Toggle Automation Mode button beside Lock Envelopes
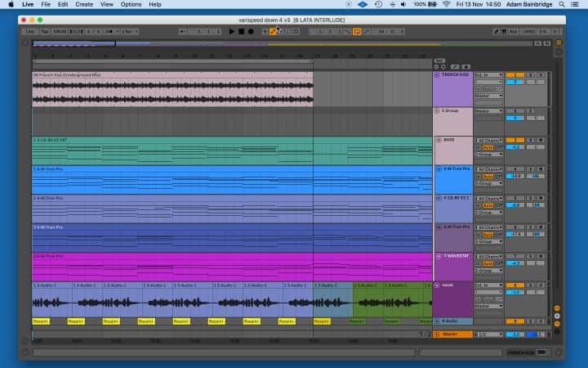Image resolution: width=588 pixels, height=368 pixels. pos(455,67)
